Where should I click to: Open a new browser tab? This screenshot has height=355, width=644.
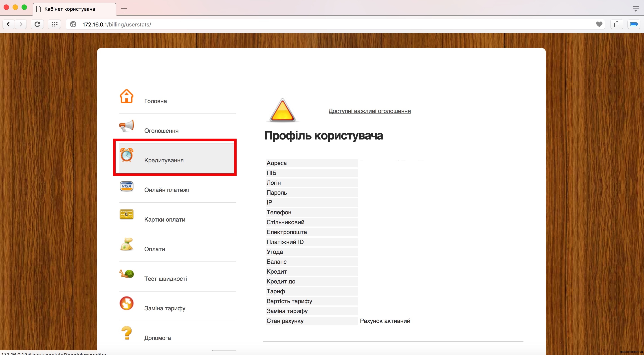[123, 9]
